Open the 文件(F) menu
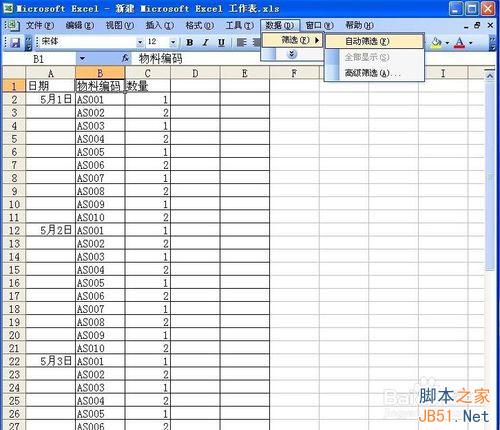Screen dimensions: 500x430 (40, 25)
